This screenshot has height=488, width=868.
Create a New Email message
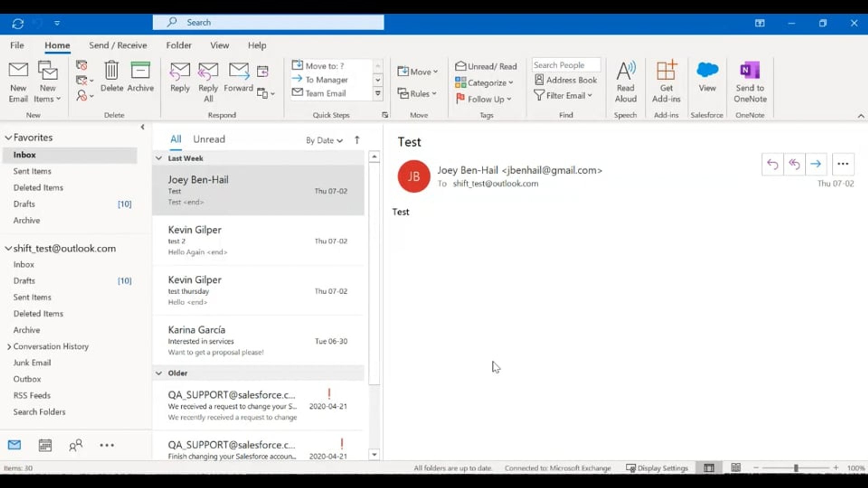click(x=18, y=81)
